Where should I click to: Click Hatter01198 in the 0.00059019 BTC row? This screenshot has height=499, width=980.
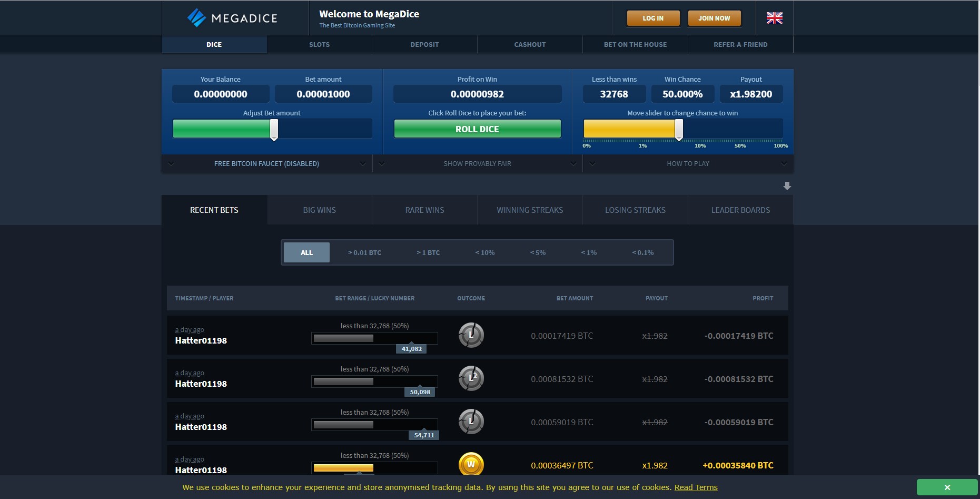pos(201,427)
